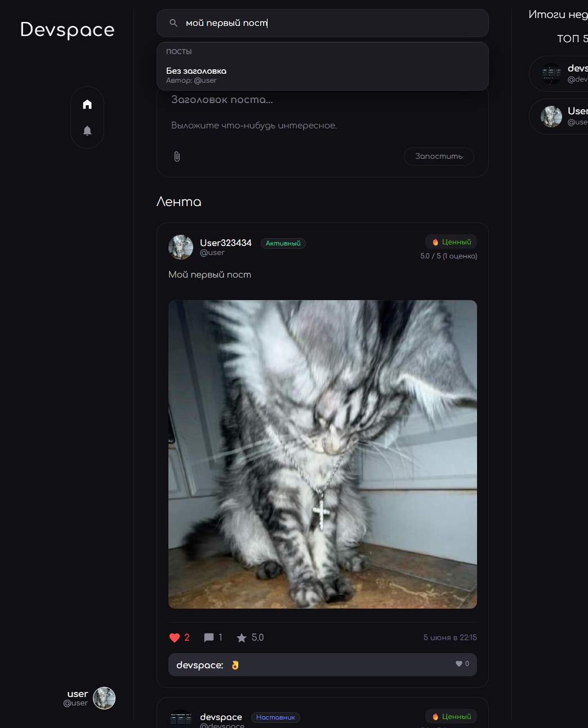Open current user avatar at bottom left
Image resolution: width=588 pixels, height=728 pixels.
[104, 698]
